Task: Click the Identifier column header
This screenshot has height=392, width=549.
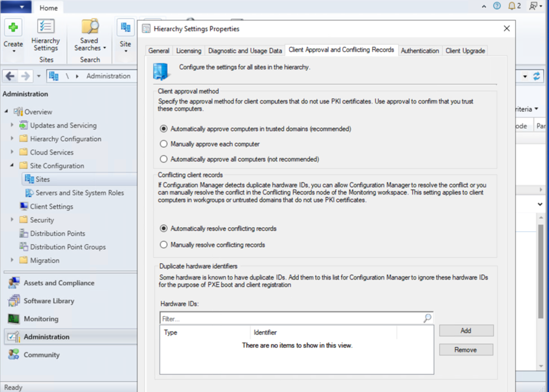Action: click(x=324, y=332)
